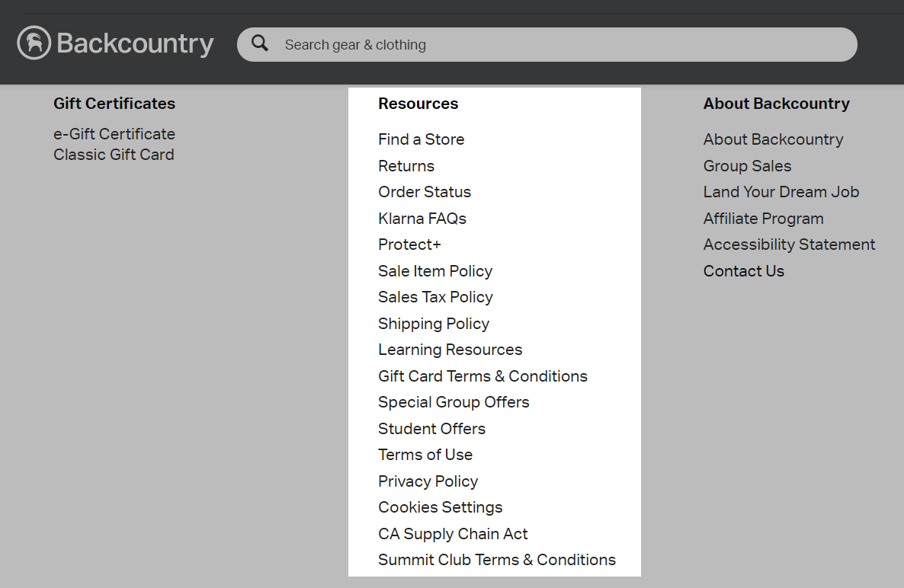Open Klarna FAQs link
The height and width of the screenshot is (588, 904).
(422, 219)
